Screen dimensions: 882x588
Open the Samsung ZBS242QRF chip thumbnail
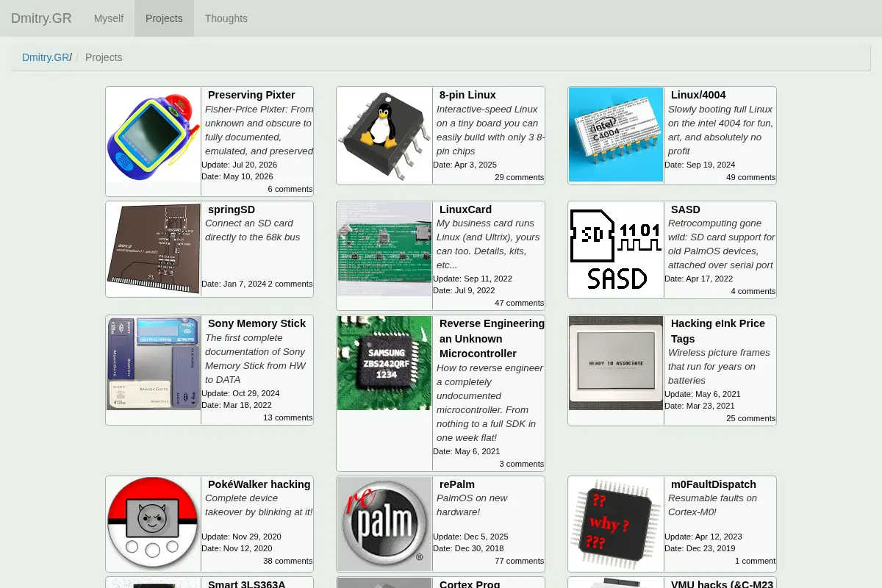click(x=384, y=363)
